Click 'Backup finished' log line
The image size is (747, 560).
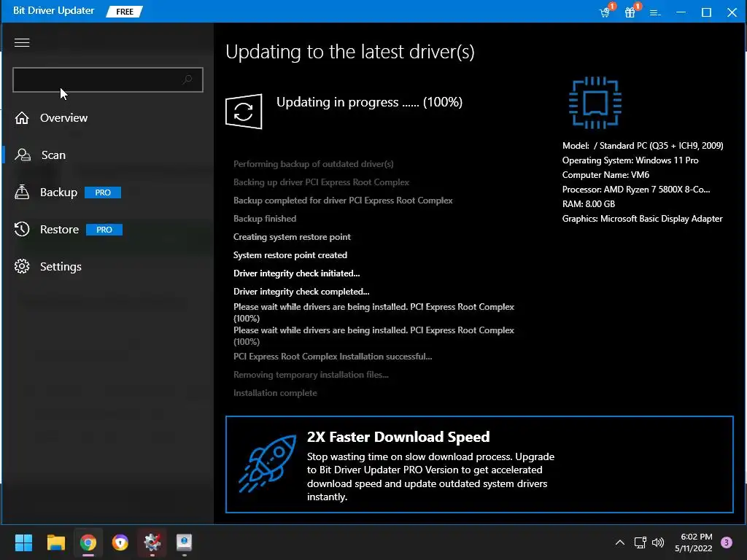[x=264, y=219]
